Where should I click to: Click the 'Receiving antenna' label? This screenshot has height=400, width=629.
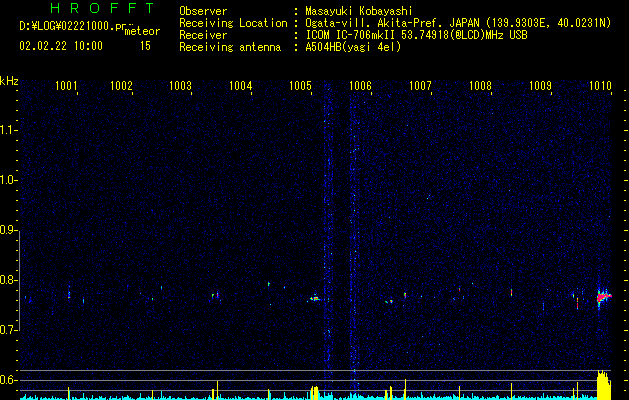click(230, 47)
